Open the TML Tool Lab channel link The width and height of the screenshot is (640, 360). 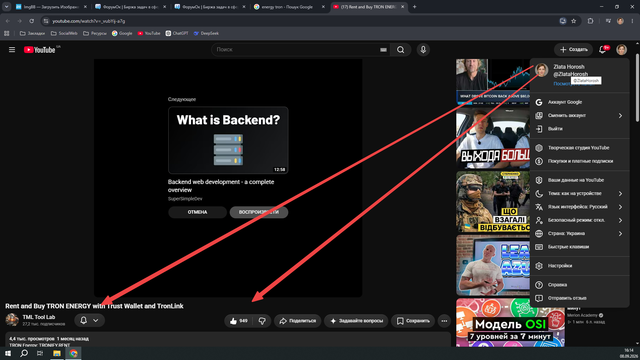pos(39,317)
